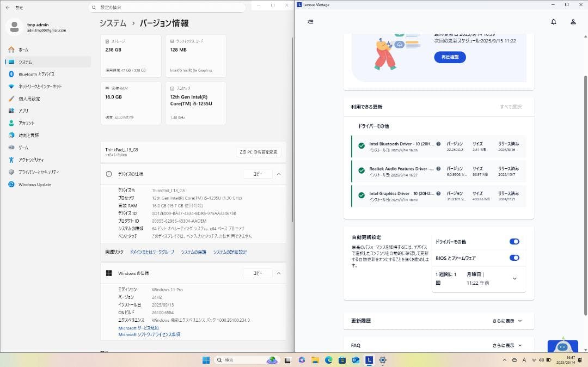Open notifications via the bell icon in Lenovo Vantage
The width and height of the screenshot is (588, 367).
[554, 21]
